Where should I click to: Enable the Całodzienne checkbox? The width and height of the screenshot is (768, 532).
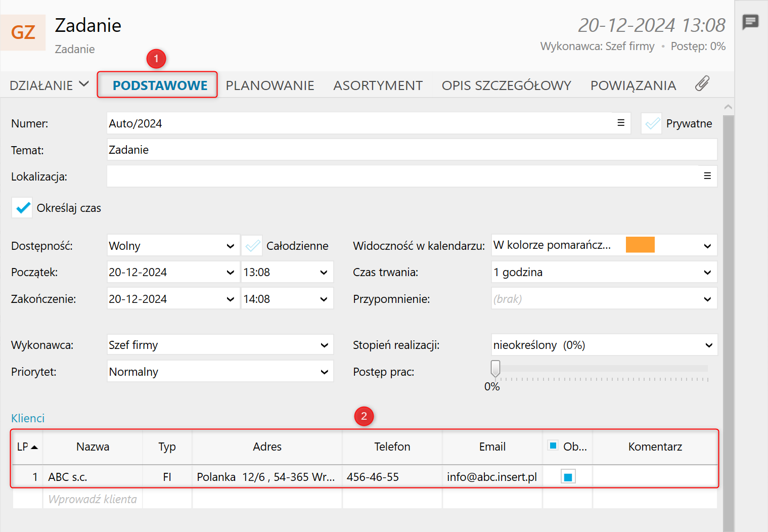point(252,246)
